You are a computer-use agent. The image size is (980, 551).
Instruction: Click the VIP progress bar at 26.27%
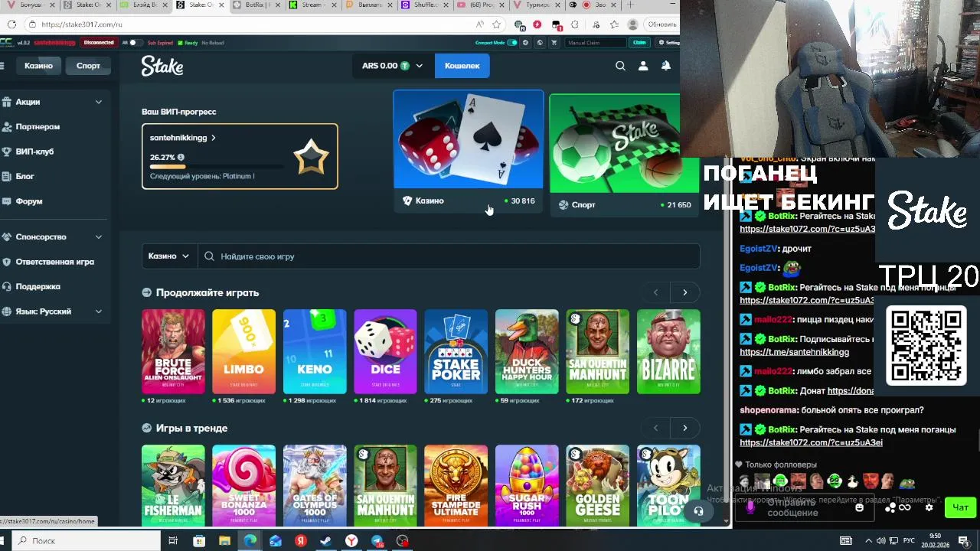(217, 166)
